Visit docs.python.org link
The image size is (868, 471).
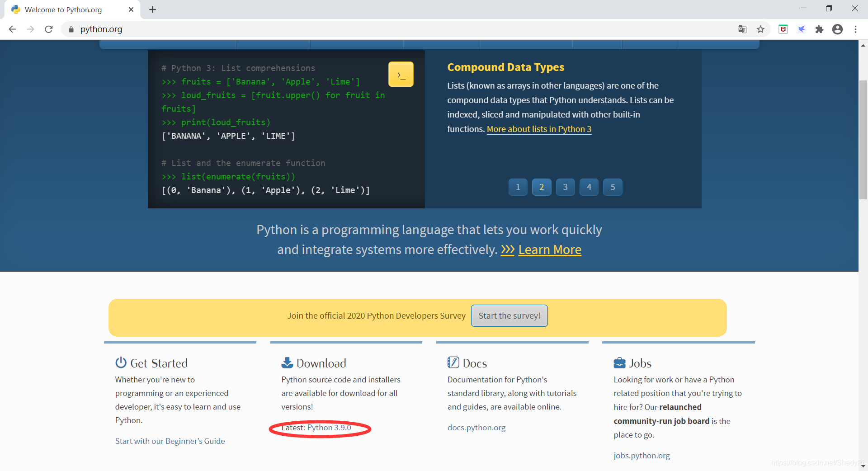click(x=476, y=428)
